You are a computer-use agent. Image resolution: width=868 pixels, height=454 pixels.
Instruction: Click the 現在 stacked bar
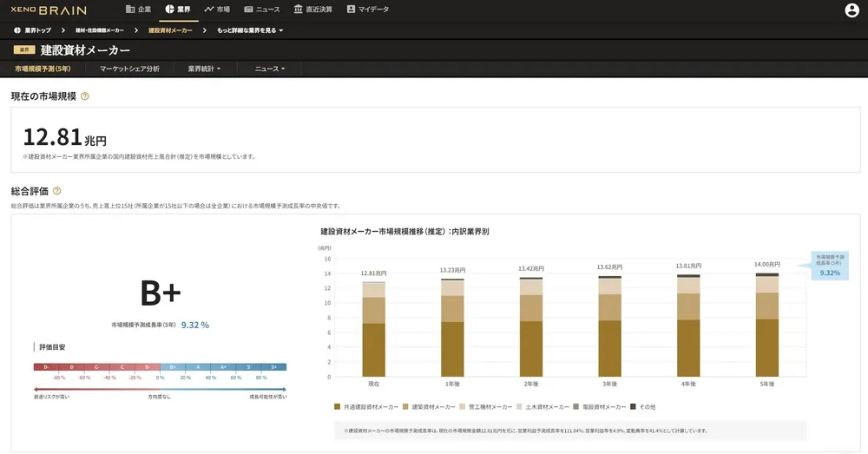coord(373,329)
